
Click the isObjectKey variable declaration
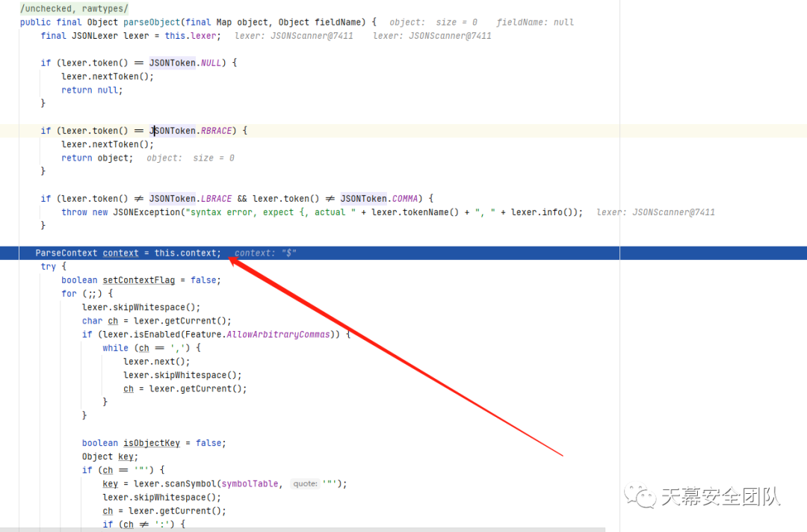pos(152,443)
